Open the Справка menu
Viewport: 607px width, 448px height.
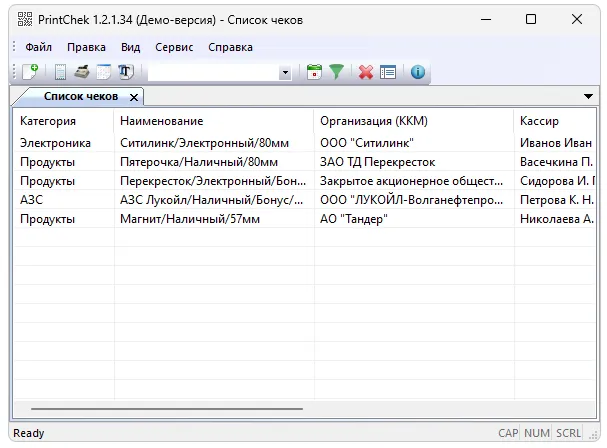pos(230,47)
